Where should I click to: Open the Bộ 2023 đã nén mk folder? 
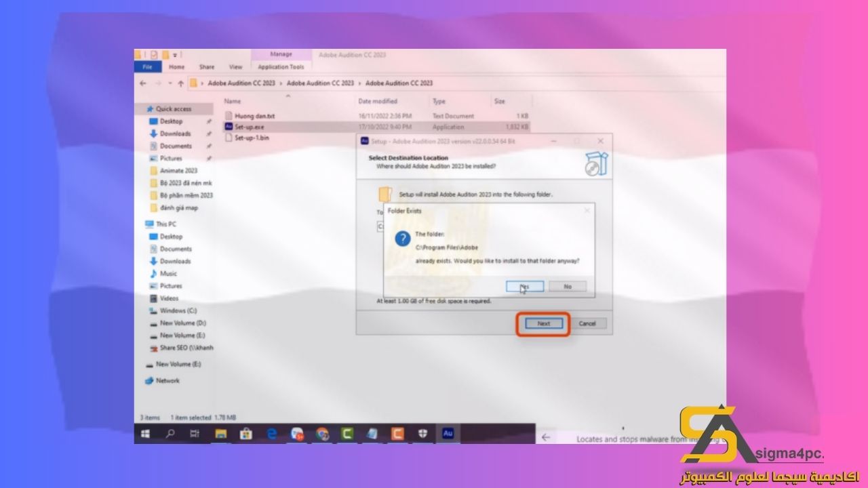(182, 183)
